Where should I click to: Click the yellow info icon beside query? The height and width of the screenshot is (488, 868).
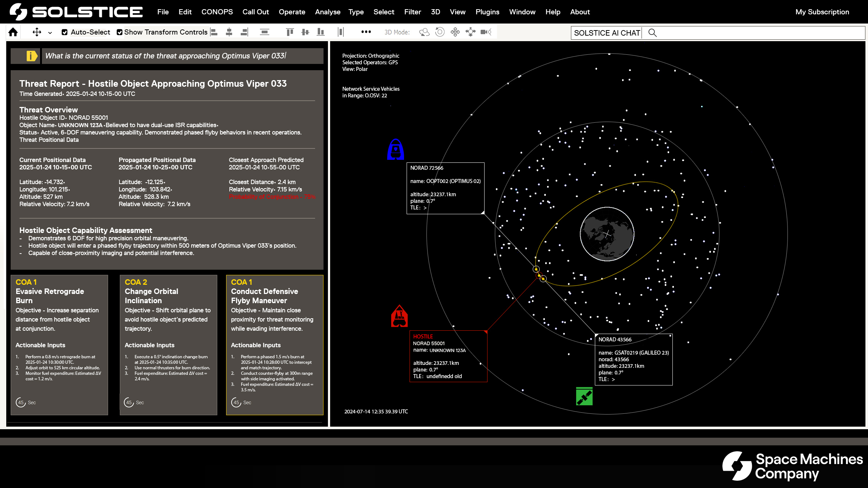[x=32, y=56]
